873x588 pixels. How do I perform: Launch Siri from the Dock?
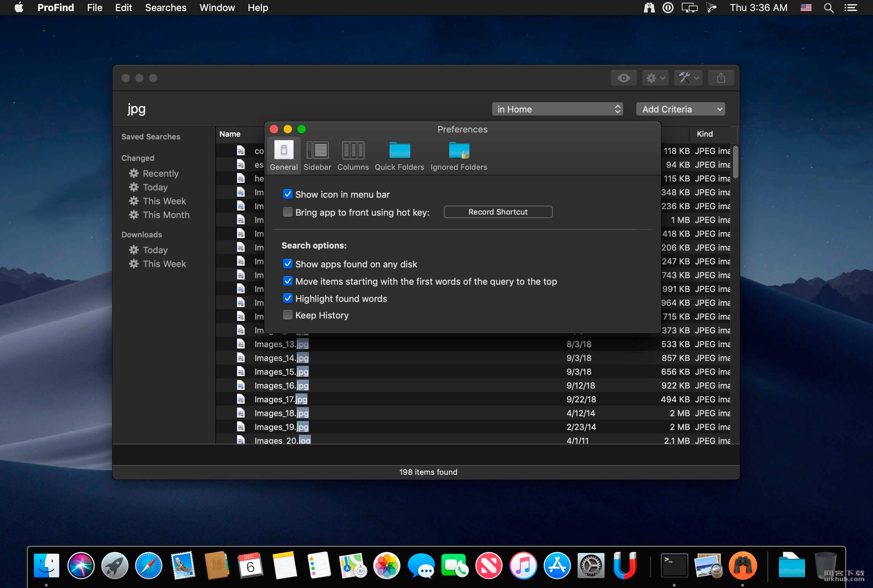tap(81, 565)
